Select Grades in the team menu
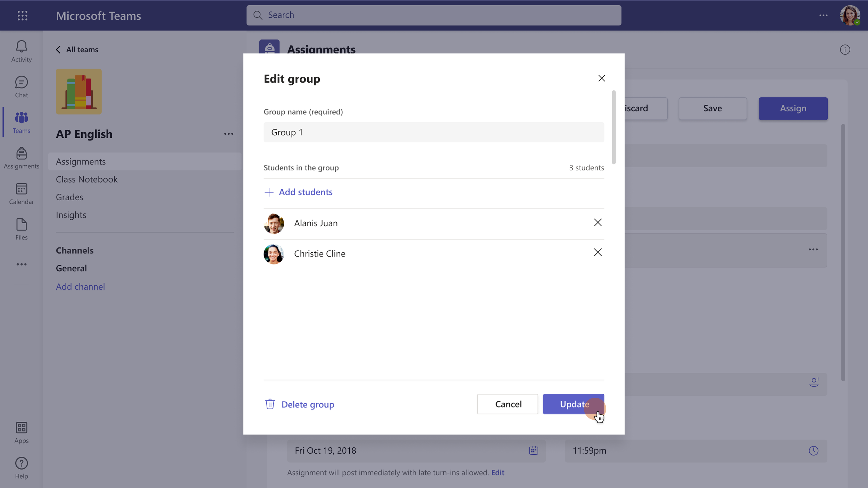 (x=69, y=197)
